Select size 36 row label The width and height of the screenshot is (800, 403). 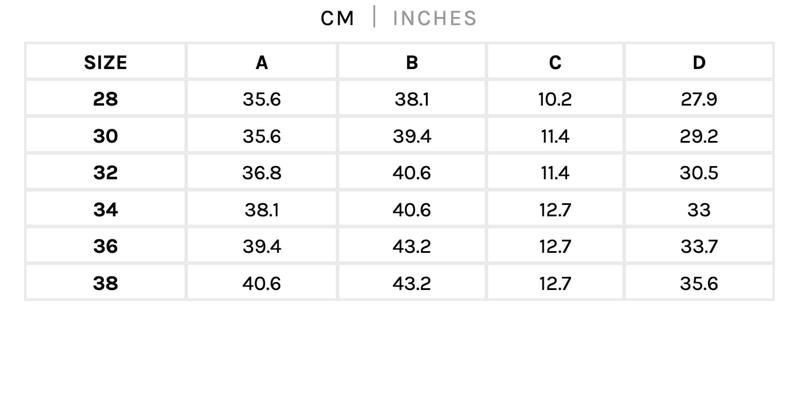click(106, 246)
